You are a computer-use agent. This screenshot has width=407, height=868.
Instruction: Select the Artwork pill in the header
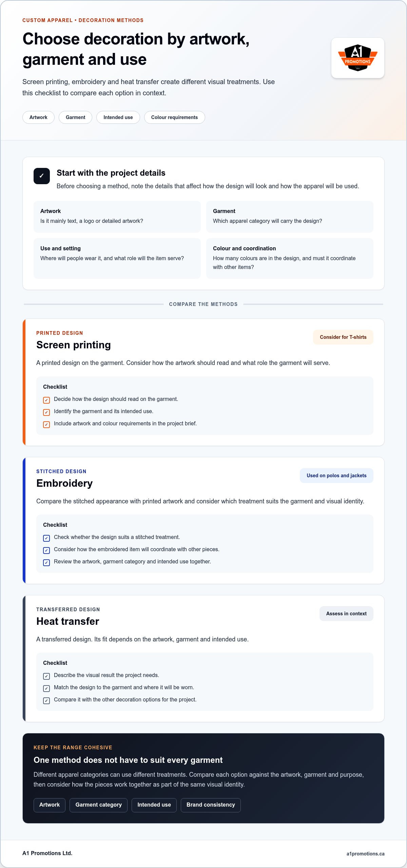(38, 117)
